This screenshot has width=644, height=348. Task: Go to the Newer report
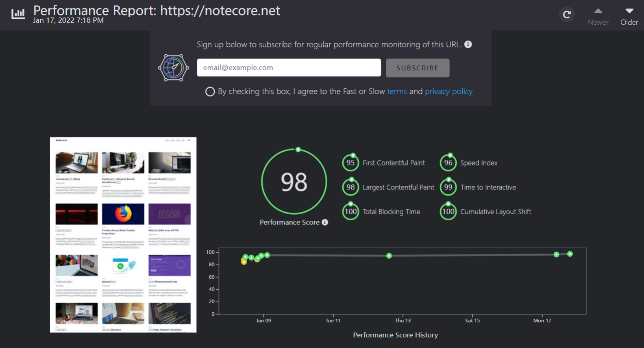point(598,16)
